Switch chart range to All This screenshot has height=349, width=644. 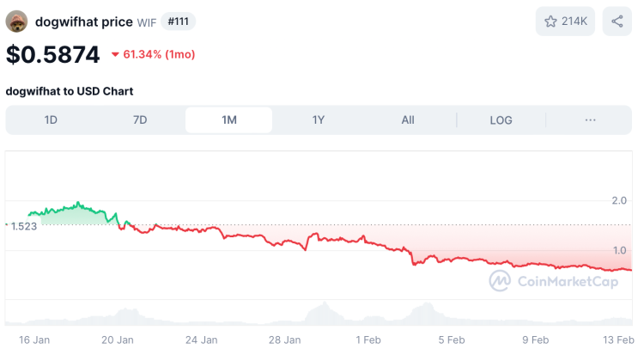pos(408,120)
